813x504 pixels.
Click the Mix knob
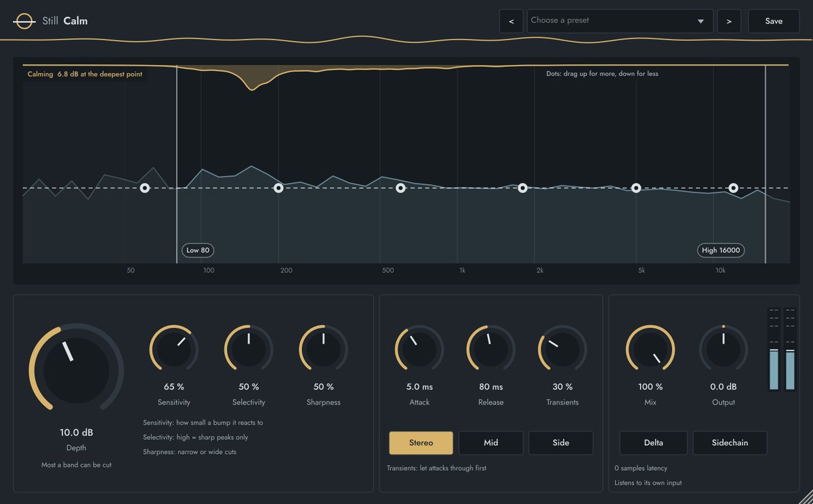[650, 350]
